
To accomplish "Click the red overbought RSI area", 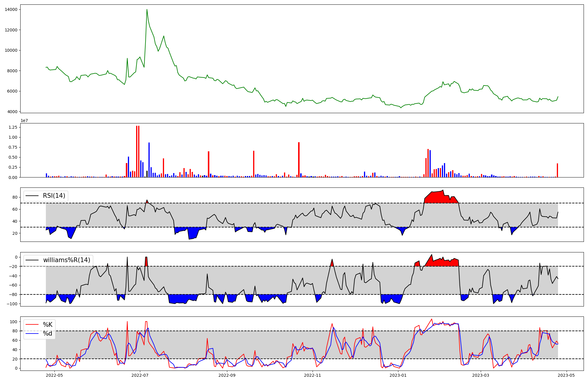I will 441,197.
